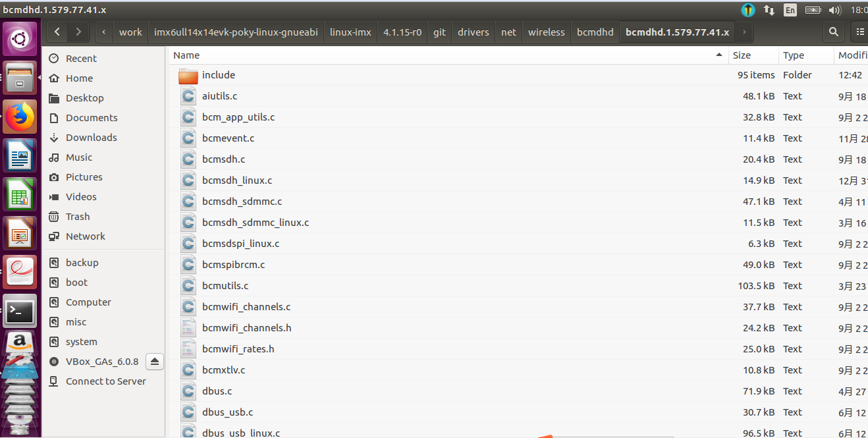Open the search magnifier in Files toolbar

pyautogui.click(x=833, y=32)
